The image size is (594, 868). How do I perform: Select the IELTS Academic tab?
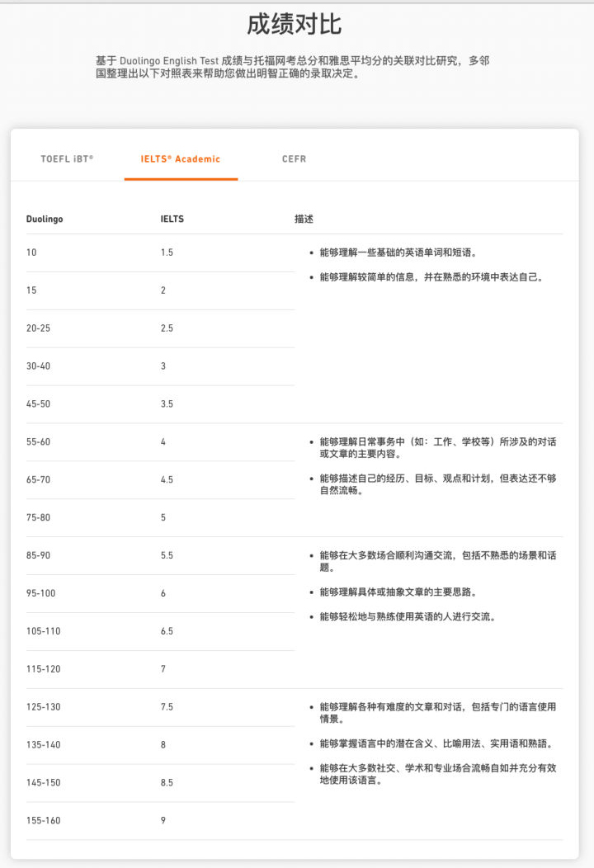[181, 159]
